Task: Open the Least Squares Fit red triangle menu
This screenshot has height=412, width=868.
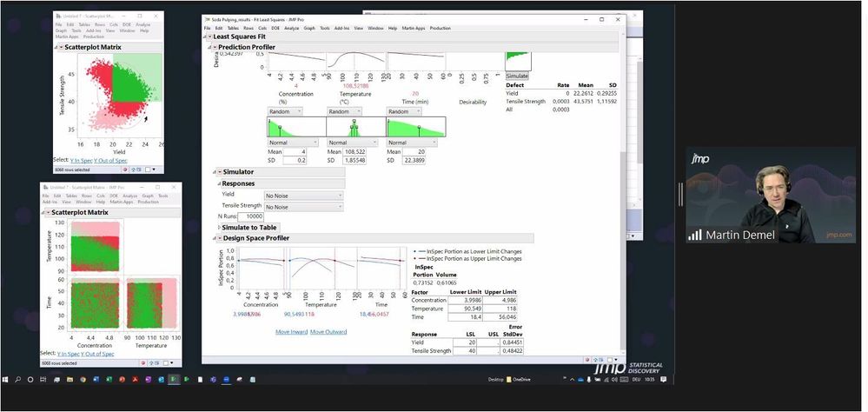Action: click(209, 37)
